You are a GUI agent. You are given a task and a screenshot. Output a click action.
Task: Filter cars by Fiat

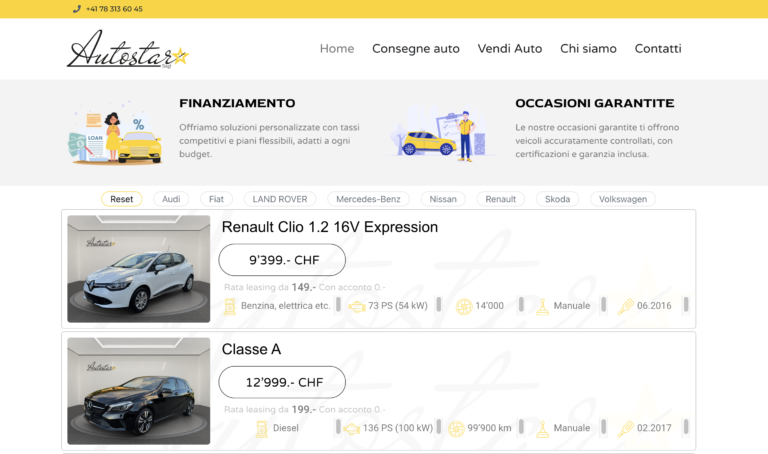(216, 199)
